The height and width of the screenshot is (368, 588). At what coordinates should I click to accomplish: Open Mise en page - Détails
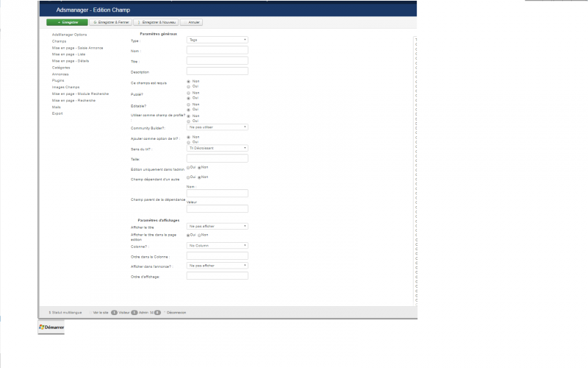(x=71, y=61)
